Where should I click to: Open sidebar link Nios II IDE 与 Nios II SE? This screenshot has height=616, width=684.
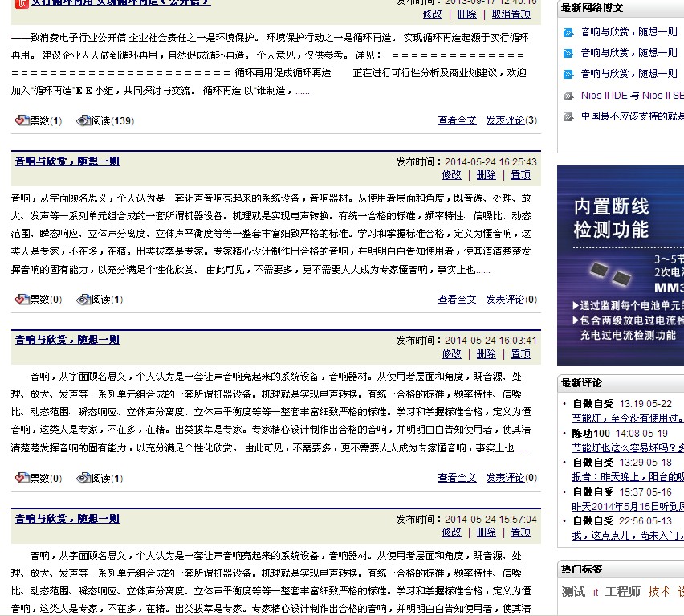click(x=632, y=95)
